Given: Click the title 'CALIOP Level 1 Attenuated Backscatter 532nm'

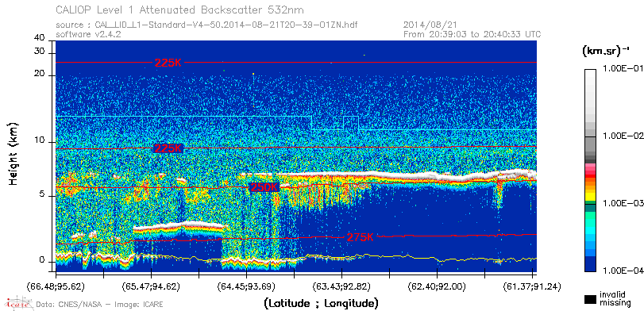Looking at the screenshot, I should (x=180, y=10).
